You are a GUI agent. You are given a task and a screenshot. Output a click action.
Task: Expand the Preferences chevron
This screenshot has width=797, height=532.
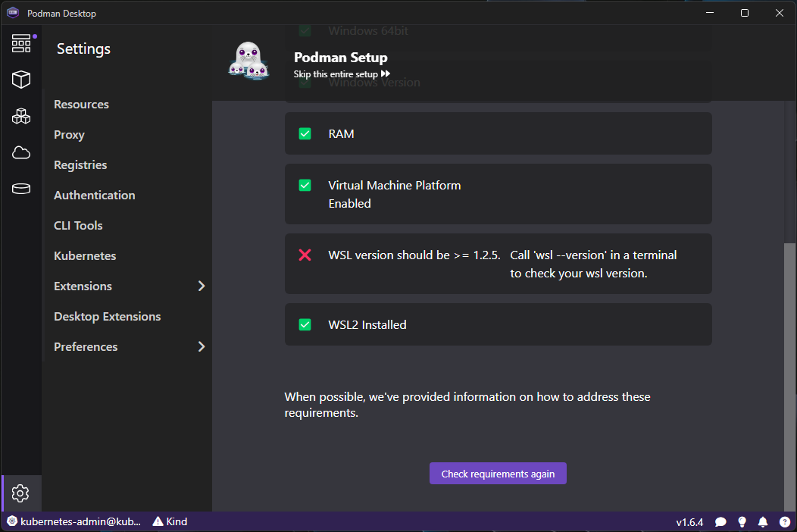(202, 346)
